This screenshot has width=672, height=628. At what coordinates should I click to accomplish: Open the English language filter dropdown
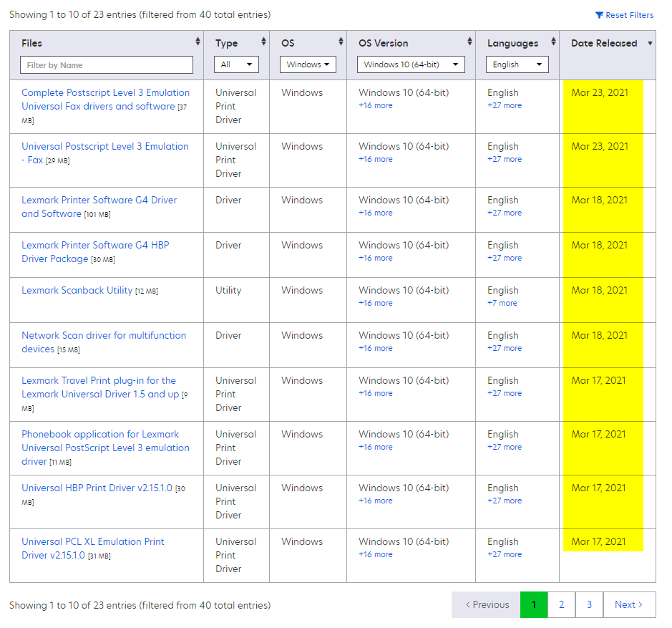[517, 64]
